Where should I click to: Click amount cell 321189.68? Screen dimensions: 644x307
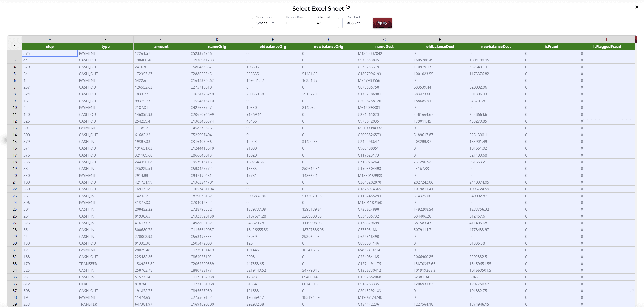tap(161, 155)
